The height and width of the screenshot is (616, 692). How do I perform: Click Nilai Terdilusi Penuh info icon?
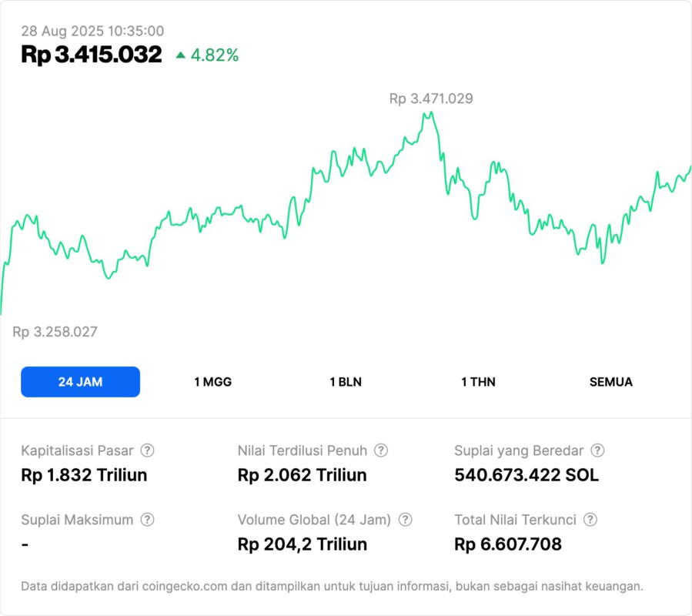point(381,450)
